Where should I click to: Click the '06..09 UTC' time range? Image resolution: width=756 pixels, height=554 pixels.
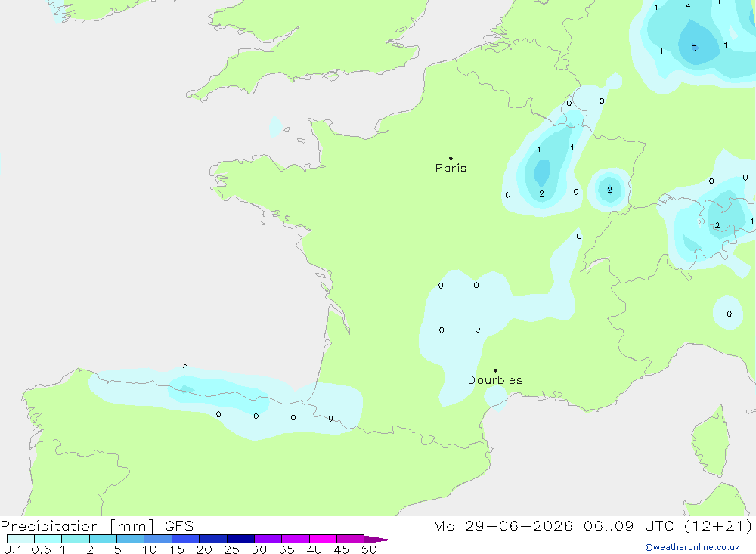pyautogui.click(x=628, y=525)
